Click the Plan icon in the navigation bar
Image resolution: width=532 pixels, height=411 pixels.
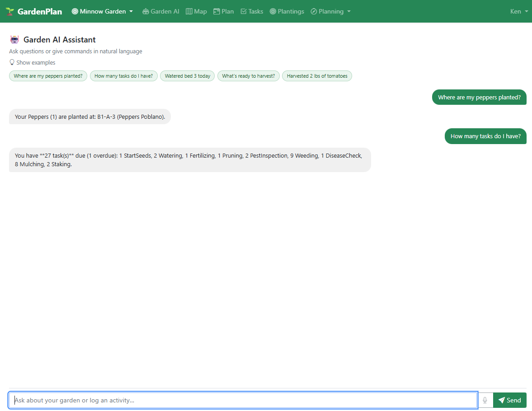(x=216, y=11)
